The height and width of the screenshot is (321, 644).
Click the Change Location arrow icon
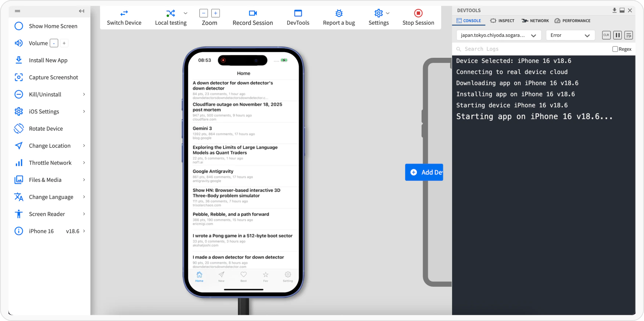19,146
